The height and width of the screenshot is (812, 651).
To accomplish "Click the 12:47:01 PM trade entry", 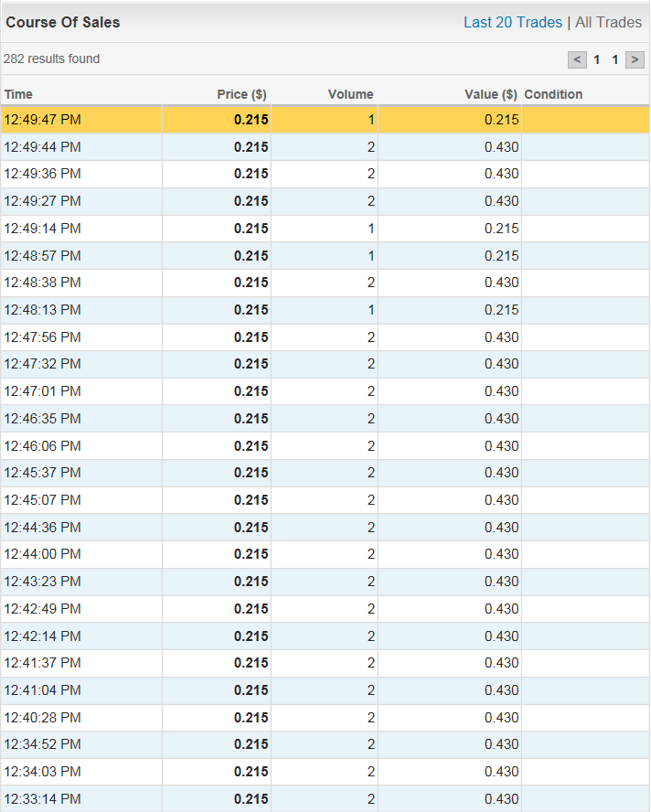I will click(325, 391).
